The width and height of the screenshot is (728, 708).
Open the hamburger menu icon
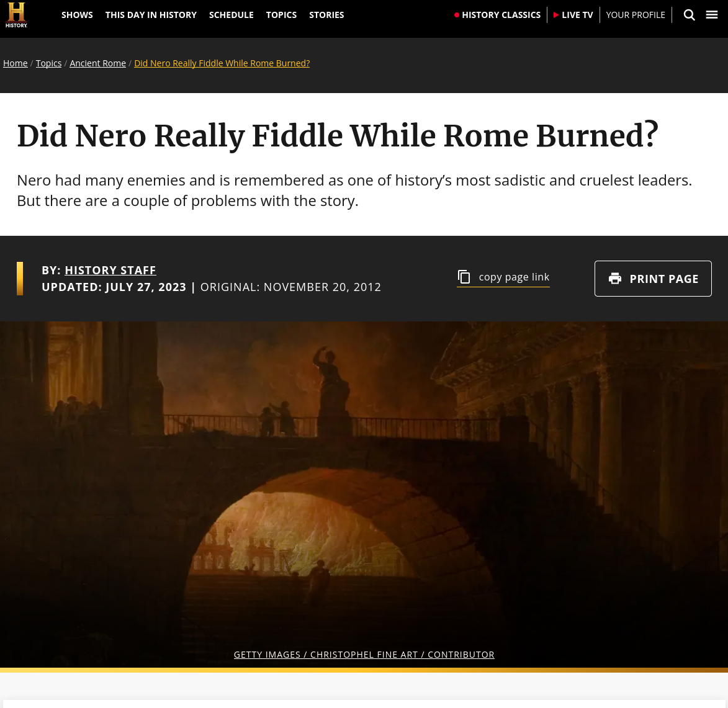[712, 15]
